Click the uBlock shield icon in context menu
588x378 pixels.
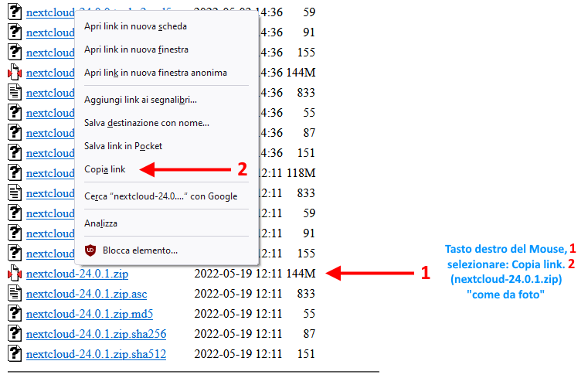90,250
